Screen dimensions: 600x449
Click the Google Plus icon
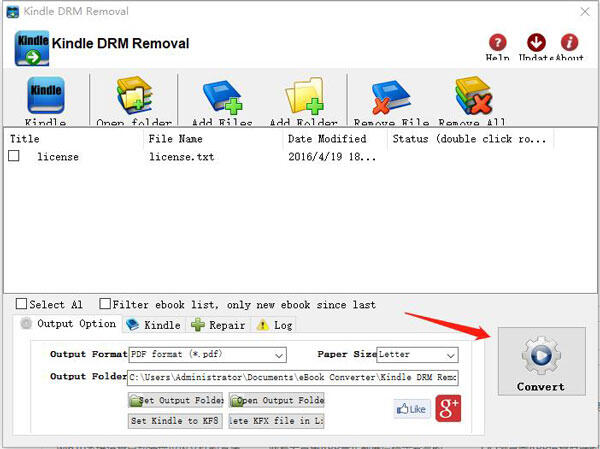pyautogui.click(x=448, y=408)
